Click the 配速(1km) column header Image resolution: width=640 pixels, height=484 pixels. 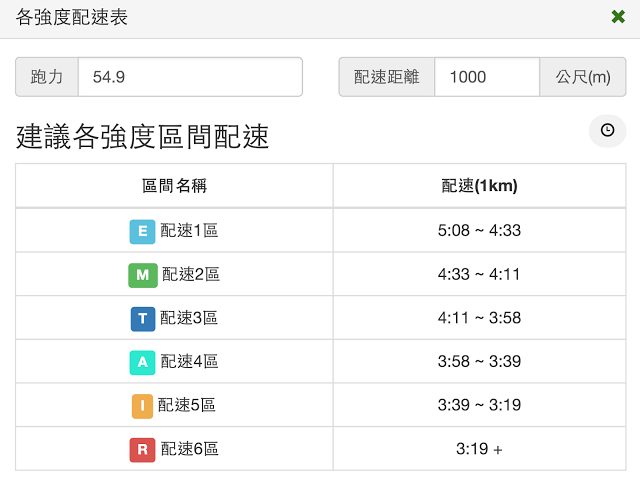click(480, 186)
